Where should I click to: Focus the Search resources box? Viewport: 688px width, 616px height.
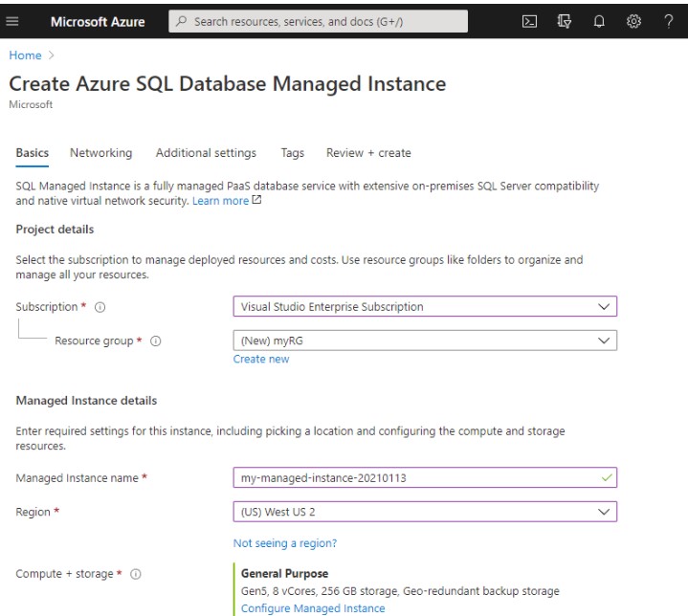[x=318, y=21]
